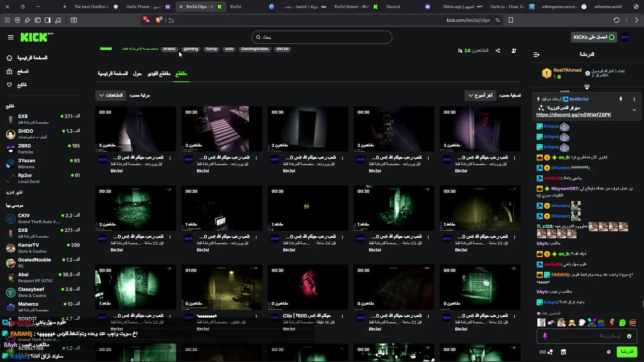Open the red object clip thumbnail
Image resolution: width=644 pixels, height=362 pixels.
tap(308, 287)
